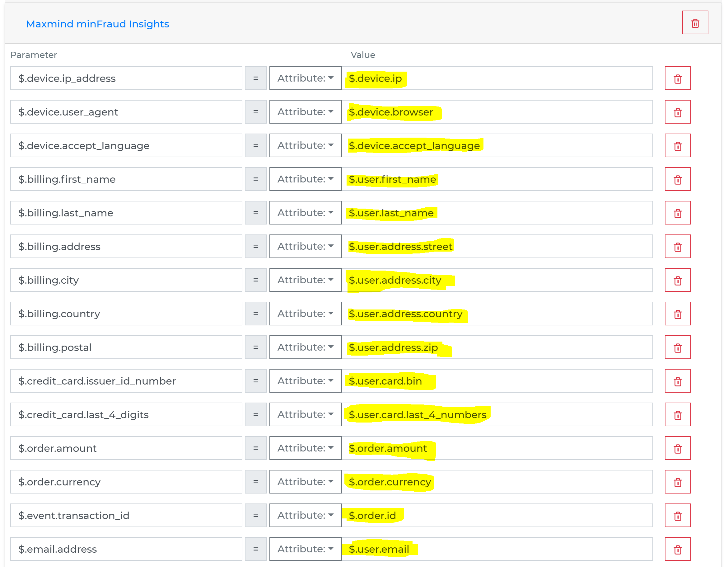728x567 pixels.
Task: Open Attribute dropdown for $.billing.city
Action: [305, 280]
